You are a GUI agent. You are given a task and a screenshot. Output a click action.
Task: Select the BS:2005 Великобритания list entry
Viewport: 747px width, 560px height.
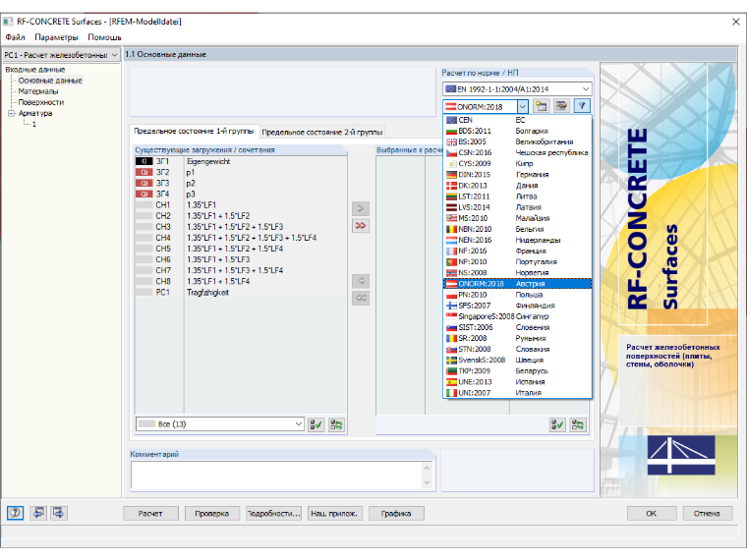point(517,141)
